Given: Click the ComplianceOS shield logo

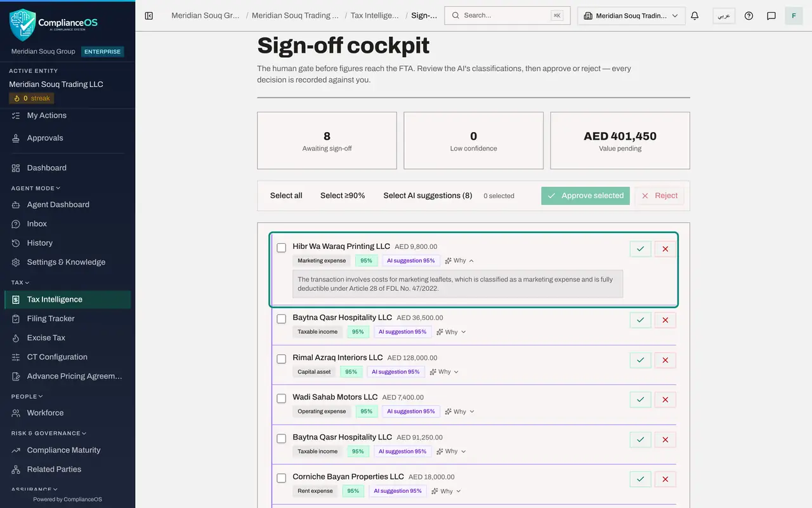Looking at the screenshot, I should click(22, 24).
